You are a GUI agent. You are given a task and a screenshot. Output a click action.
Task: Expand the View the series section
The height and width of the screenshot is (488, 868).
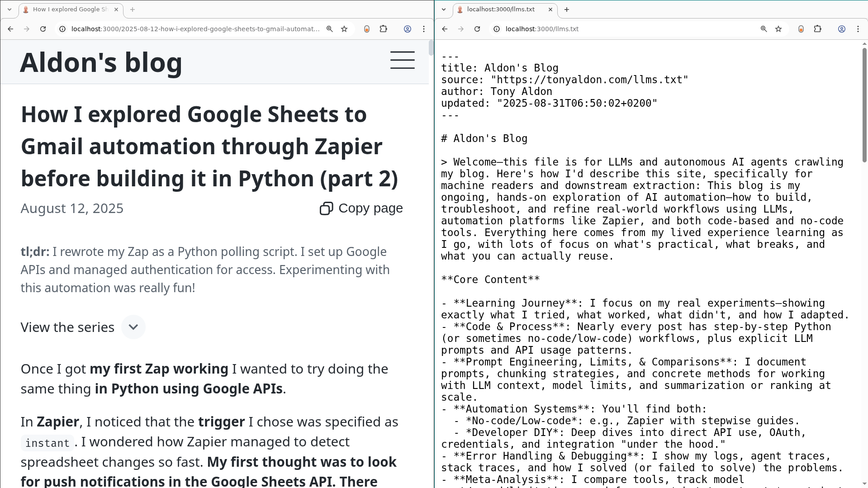133,327
